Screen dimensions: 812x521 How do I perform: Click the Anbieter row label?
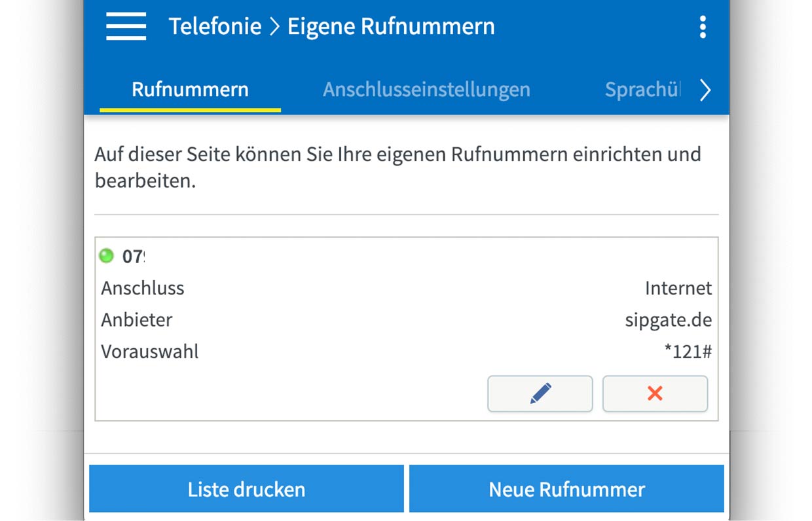tap(137, 320)
